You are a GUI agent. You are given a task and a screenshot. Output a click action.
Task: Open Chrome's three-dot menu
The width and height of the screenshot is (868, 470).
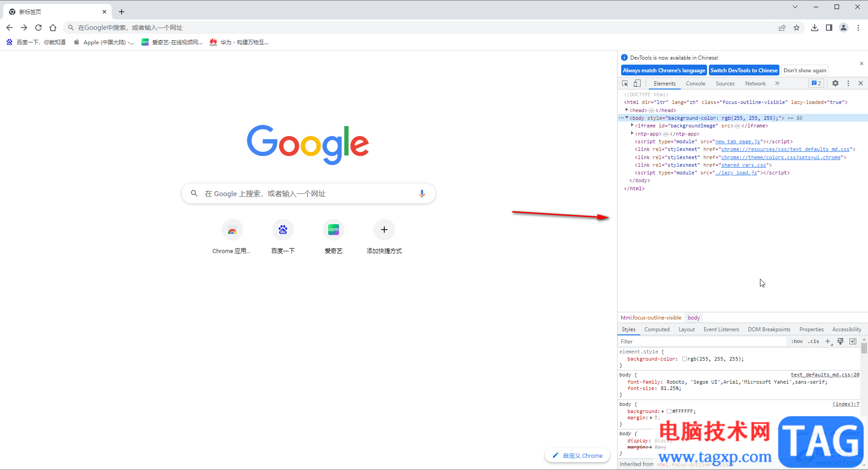pos(858,28)
